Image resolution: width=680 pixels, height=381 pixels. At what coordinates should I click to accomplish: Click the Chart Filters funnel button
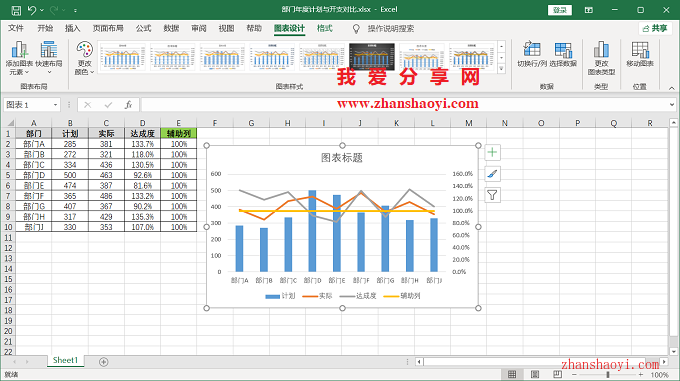(x=492, y=195)
